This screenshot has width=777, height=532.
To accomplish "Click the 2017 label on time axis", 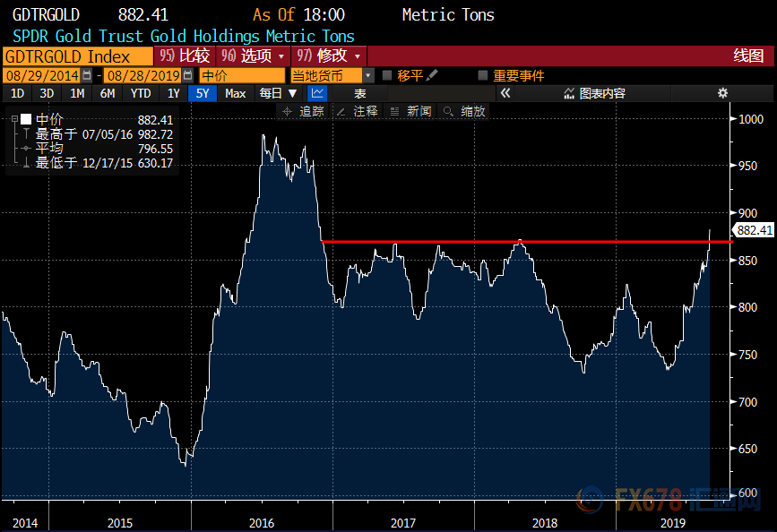I will coord(403,523).
